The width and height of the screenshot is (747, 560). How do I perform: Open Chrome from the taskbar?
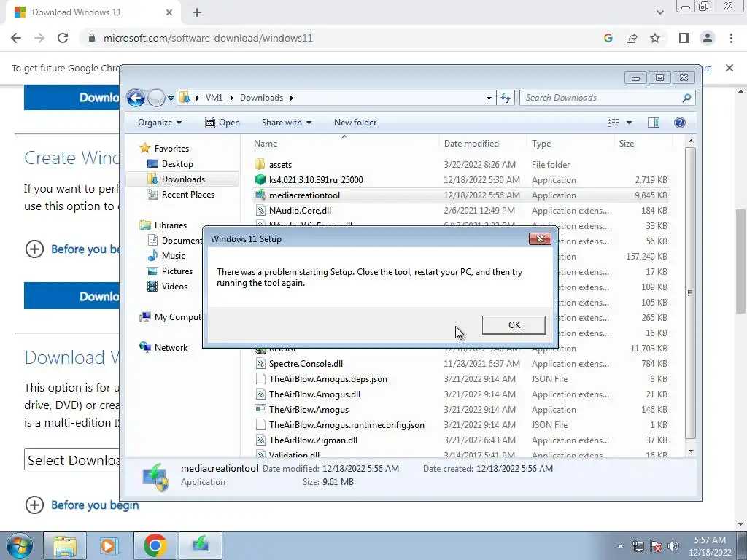coord(155,545)
